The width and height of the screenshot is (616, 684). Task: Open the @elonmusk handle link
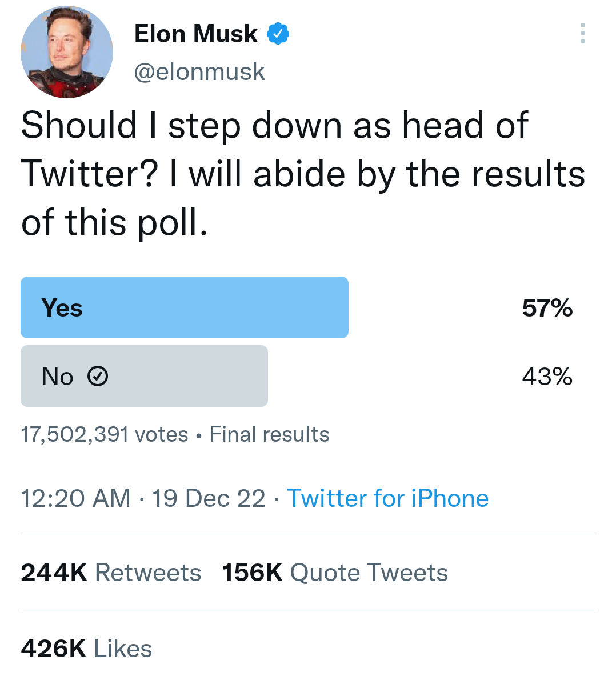click(199, 72)
